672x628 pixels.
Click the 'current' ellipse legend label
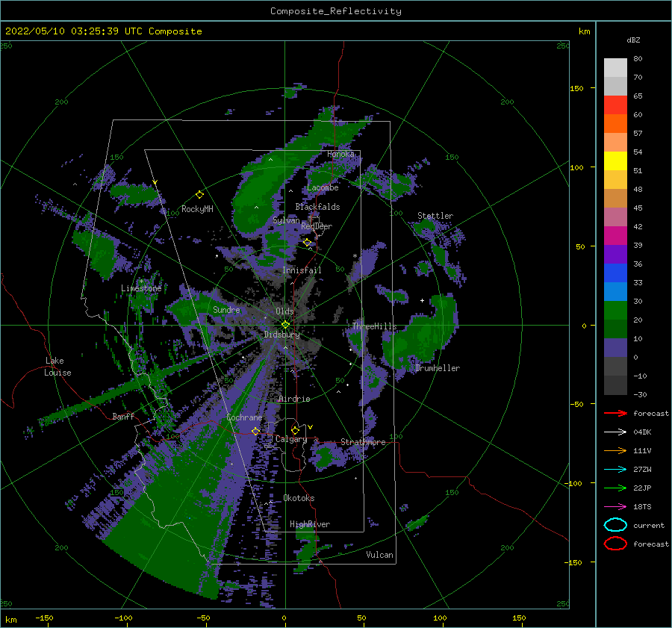[x=649, y=526]
